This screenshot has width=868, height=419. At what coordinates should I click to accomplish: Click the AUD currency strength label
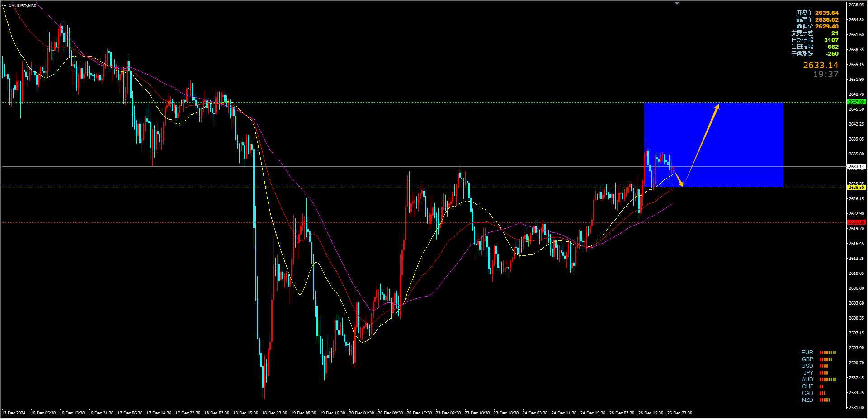(807, 380)
